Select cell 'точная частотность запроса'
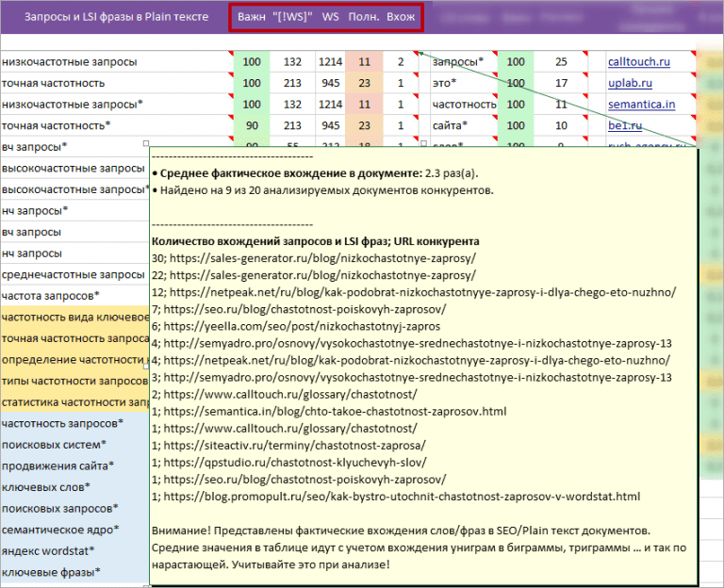 (x=74, y=338)
